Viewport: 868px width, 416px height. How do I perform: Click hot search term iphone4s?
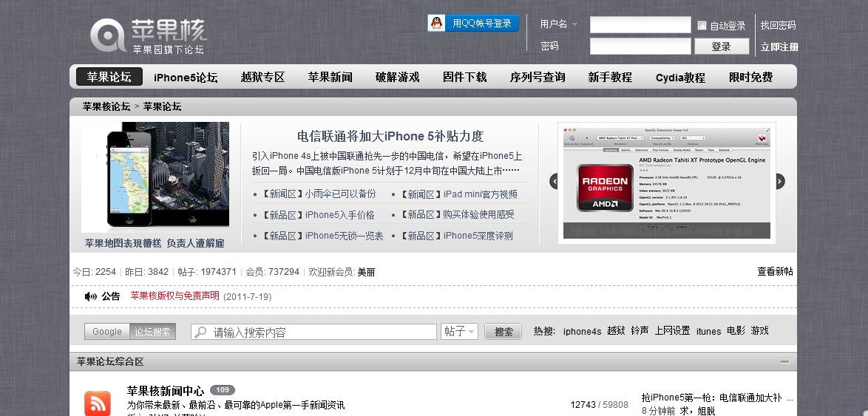pos(582,331)
